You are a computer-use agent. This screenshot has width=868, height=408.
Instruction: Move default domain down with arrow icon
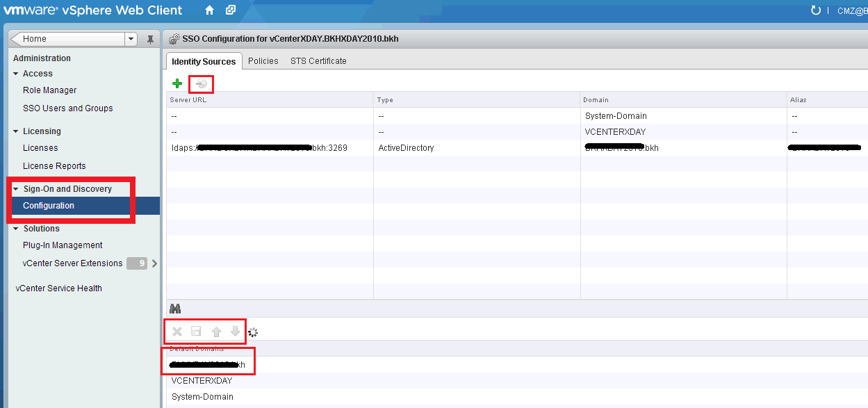[235, 332]
